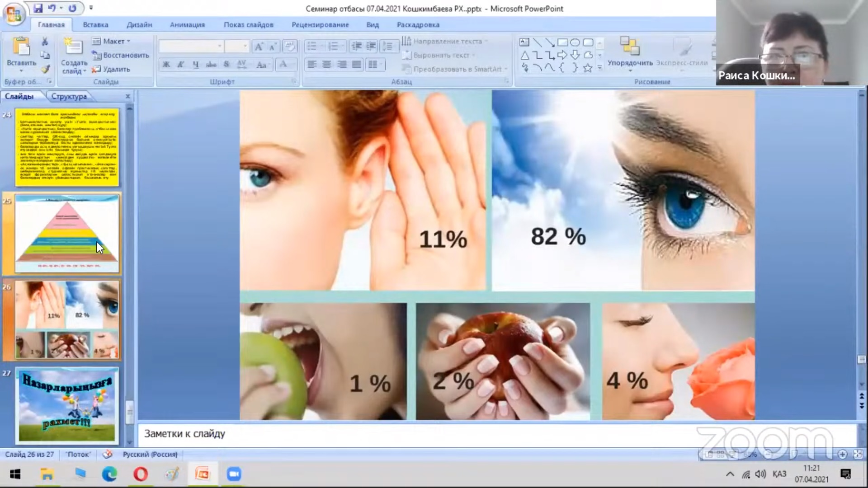
Task: Open the bullets list dropdown
Action: point(322,46)
